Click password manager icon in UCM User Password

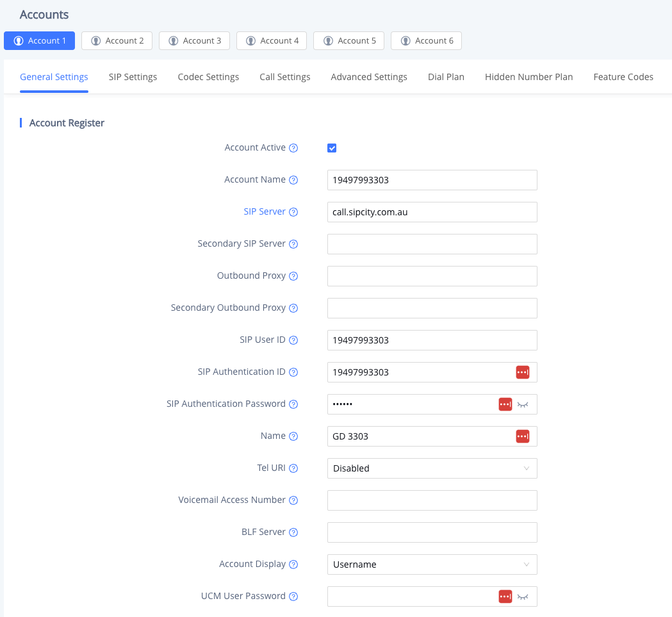[x=505, y=596]
